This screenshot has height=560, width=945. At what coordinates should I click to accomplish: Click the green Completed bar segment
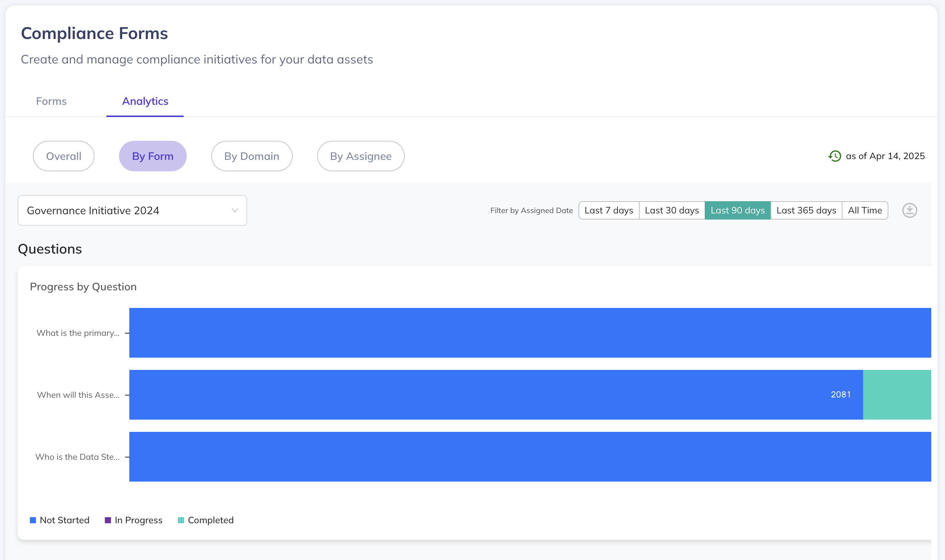coord(897,395)
